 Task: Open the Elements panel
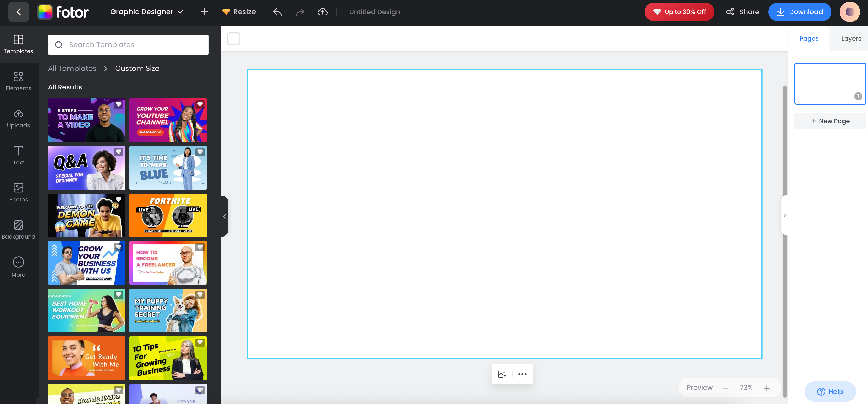[x=18, y=80]
